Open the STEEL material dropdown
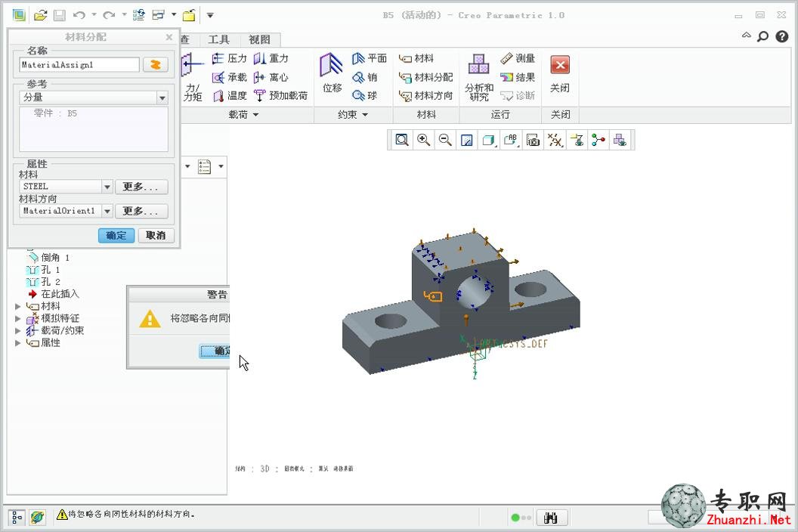798x532 pixels. click(x=107, y=187)
